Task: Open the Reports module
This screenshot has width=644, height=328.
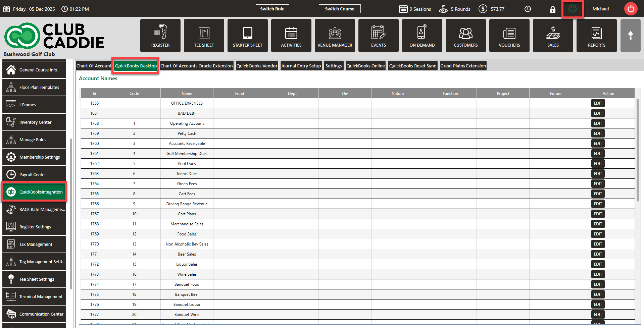Action: pos(596,36)
